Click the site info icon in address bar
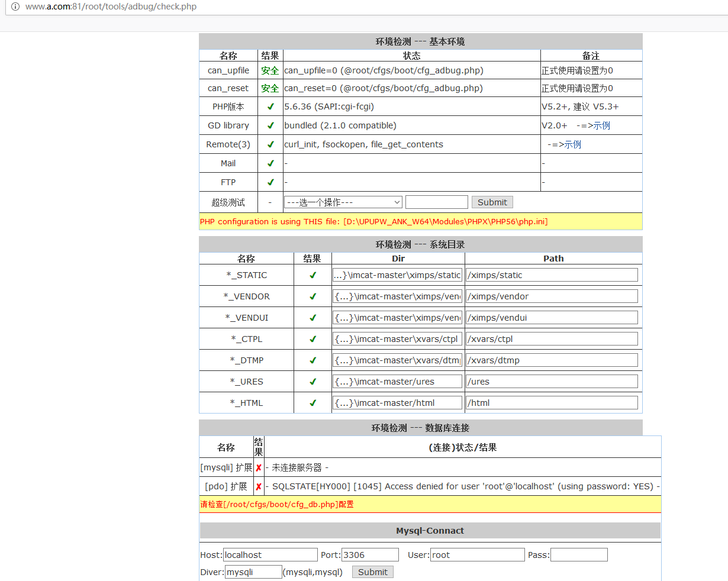Viewport: 728px width, 581px height. tap(15, 7)
